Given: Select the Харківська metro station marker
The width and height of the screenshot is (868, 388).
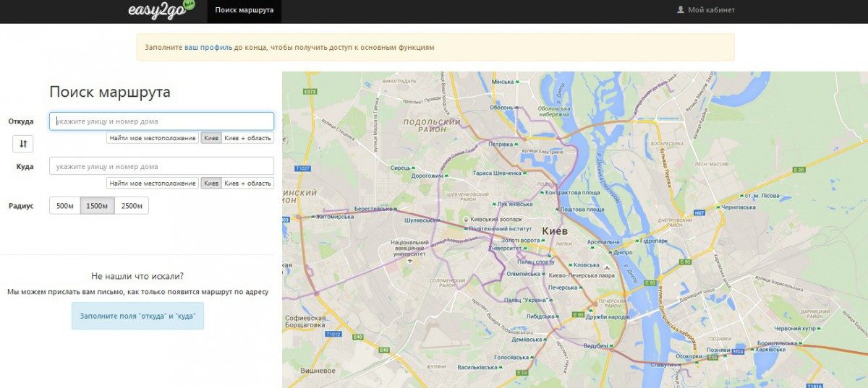Looking at the screenshot, I should (751, 350).
